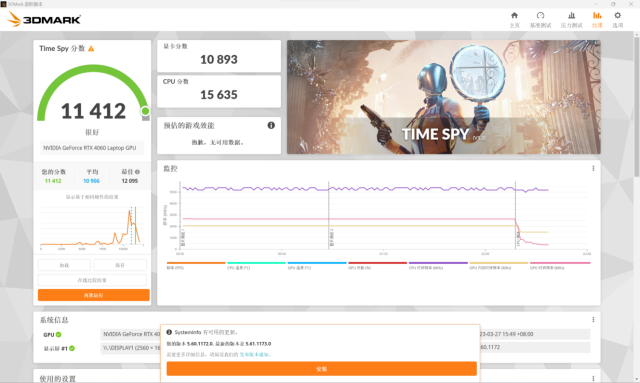This screenshot has width=640, height=383.
Task: Open the Benchmarks (基准测试) gauge icon
Action: pos(540,19)
